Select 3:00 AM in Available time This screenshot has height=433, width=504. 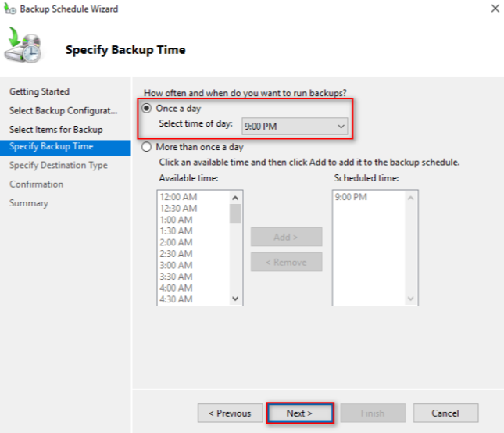(176, 265)
